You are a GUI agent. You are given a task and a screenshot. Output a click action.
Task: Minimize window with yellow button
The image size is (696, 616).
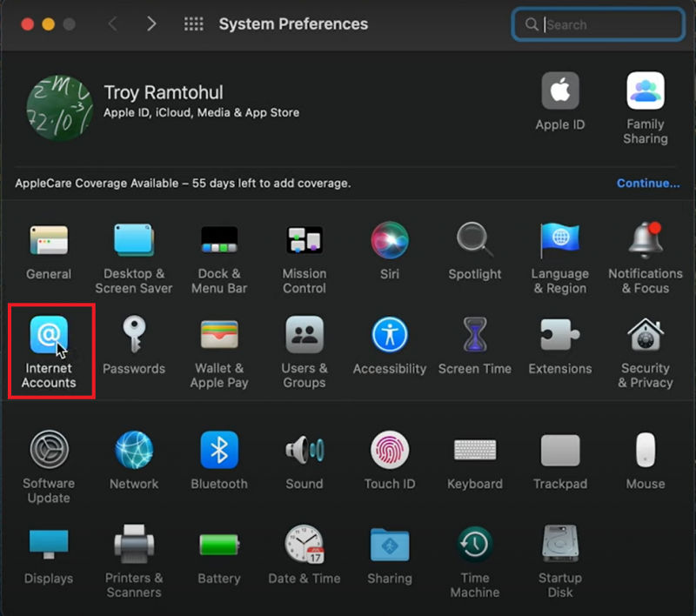pos(49,24)
